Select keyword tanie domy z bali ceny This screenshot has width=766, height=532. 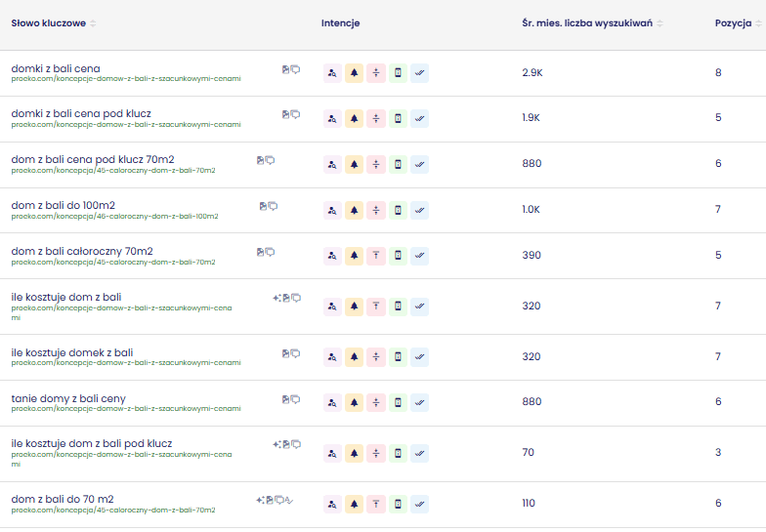coord(68,398)
